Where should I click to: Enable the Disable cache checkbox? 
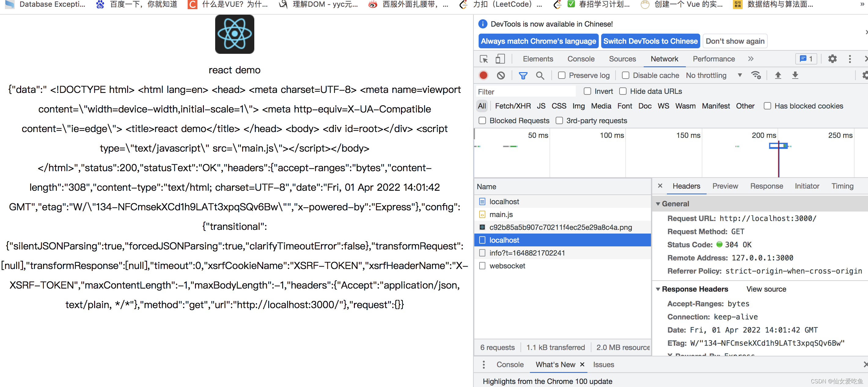click(626, 75)
